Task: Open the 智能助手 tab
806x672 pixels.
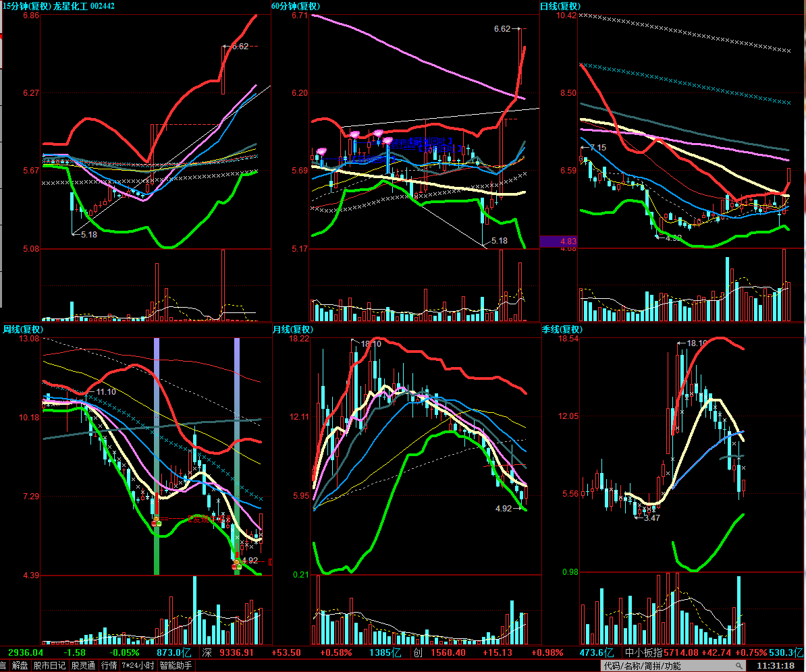Action: pyautogui.click(x=174, y=666)
